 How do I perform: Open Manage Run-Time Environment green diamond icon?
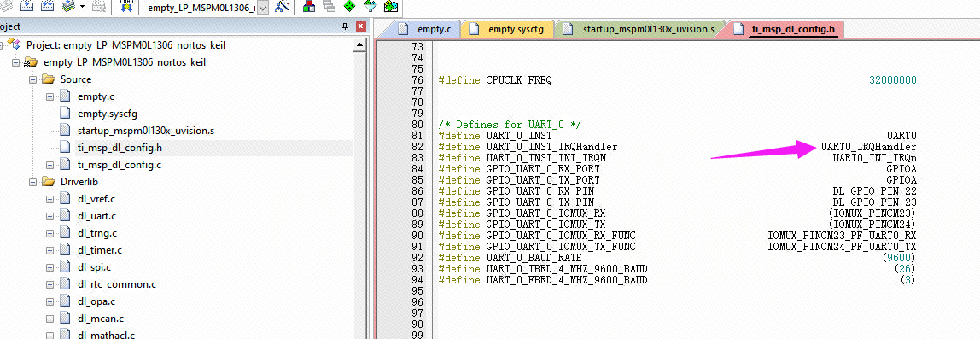coord(349,7)
